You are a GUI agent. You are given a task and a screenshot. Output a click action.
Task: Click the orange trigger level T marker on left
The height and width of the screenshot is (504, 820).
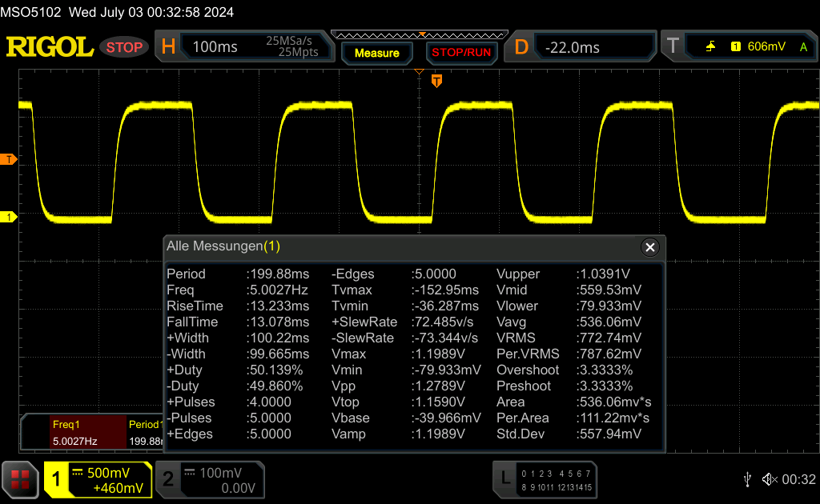point(8,159)
